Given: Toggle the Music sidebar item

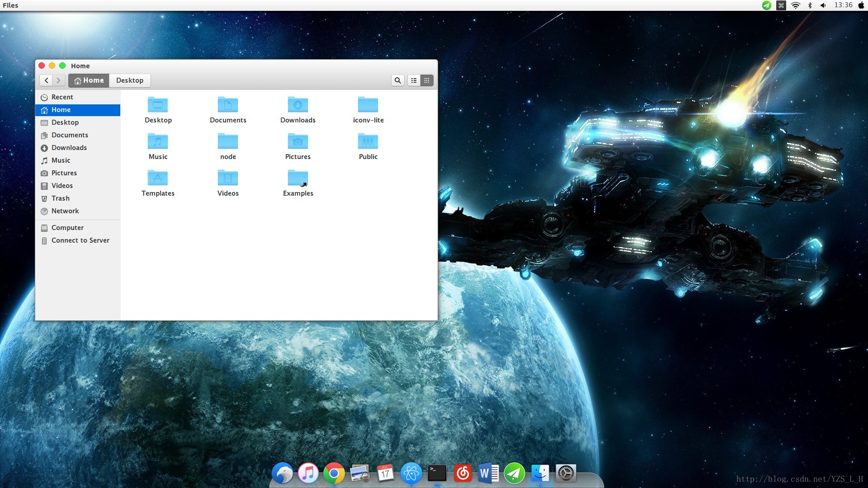Looking at the screenshot, I should click(x=61, y=160).
